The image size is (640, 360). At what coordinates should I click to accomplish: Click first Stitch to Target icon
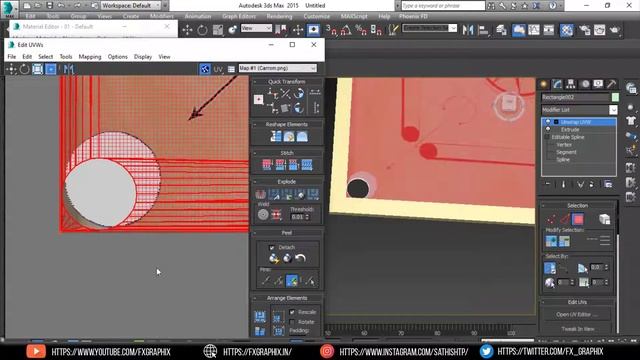[x=267, y=165]
